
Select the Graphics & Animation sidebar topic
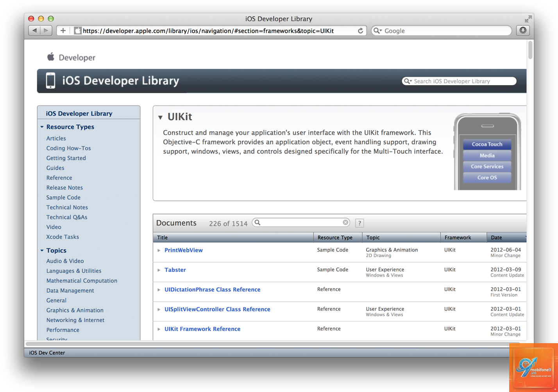click(x=75, y=310)
